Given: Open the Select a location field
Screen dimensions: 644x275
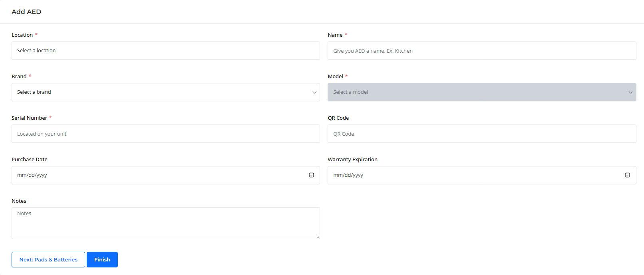Looking at the screenshot, I should tap(166, 51).
